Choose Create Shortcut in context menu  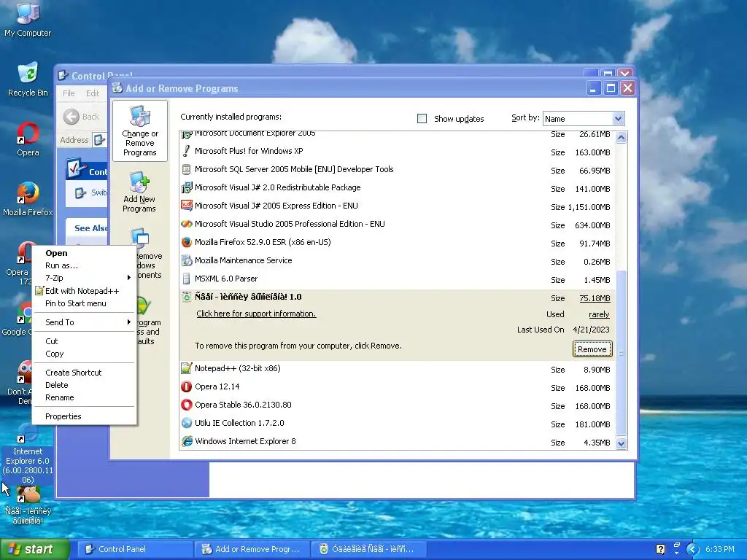coord(85,373)
